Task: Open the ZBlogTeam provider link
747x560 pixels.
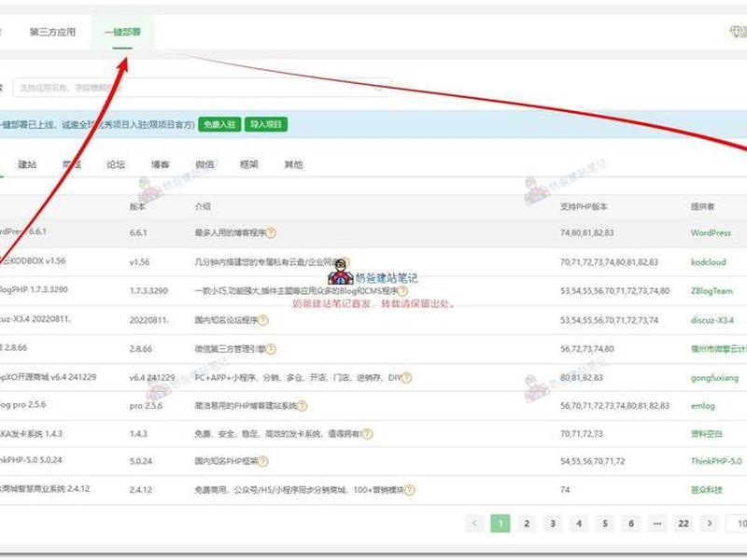Action: [712, 290]
